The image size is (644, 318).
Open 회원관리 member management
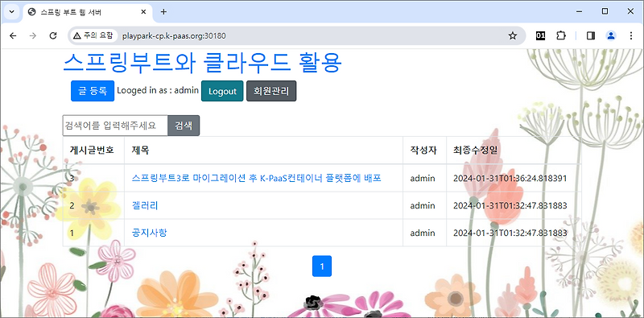pyautogui.click(x=271, y=91)
